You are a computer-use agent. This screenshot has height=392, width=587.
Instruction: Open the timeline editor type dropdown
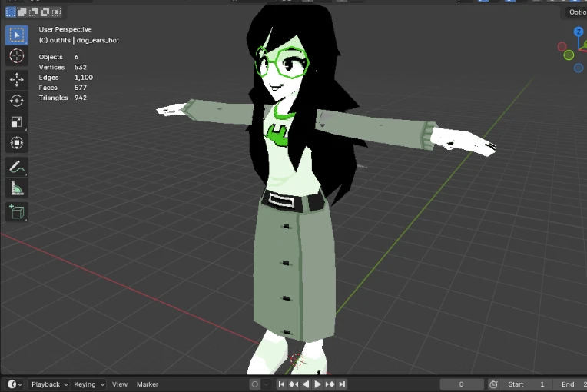click(x=15, y=384)
